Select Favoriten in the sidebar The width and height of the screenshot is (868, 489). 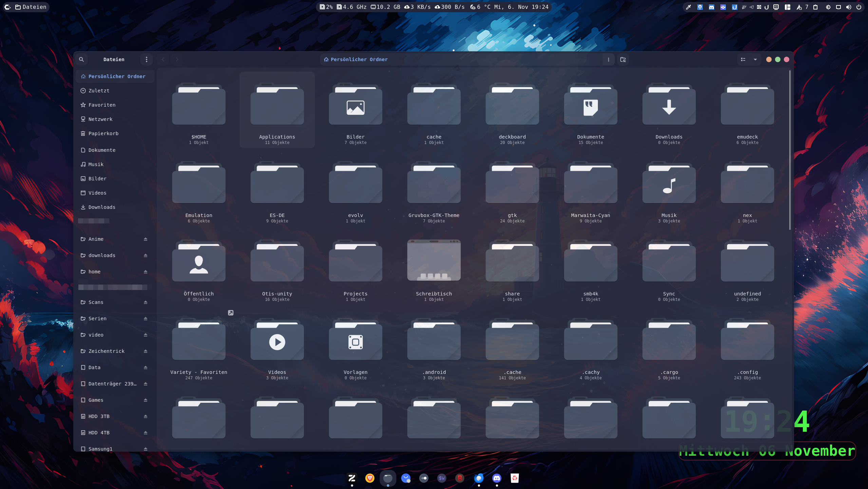click(102, 105)
